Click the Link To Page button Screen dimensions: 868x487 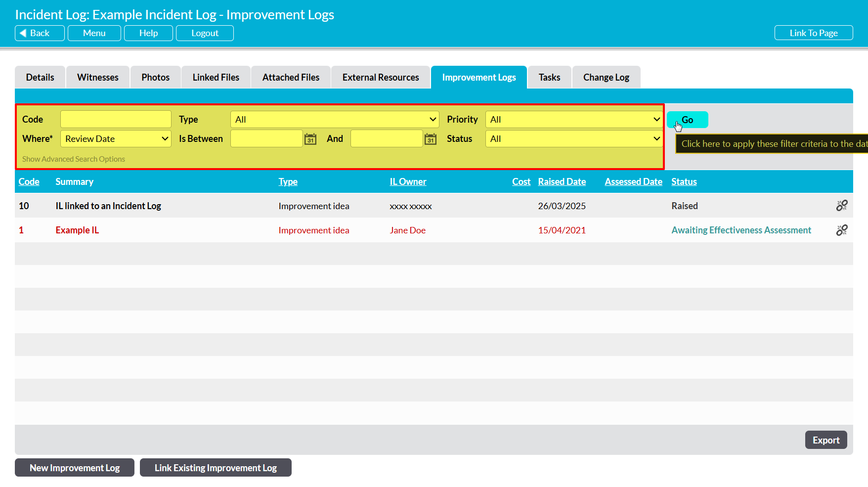[814, 33]
